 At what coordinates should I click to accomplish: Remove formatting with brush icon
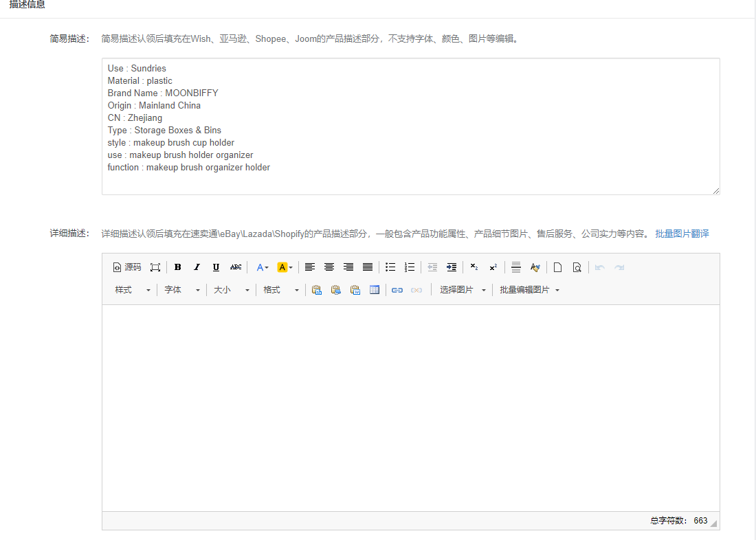click(x=535, y=267)
